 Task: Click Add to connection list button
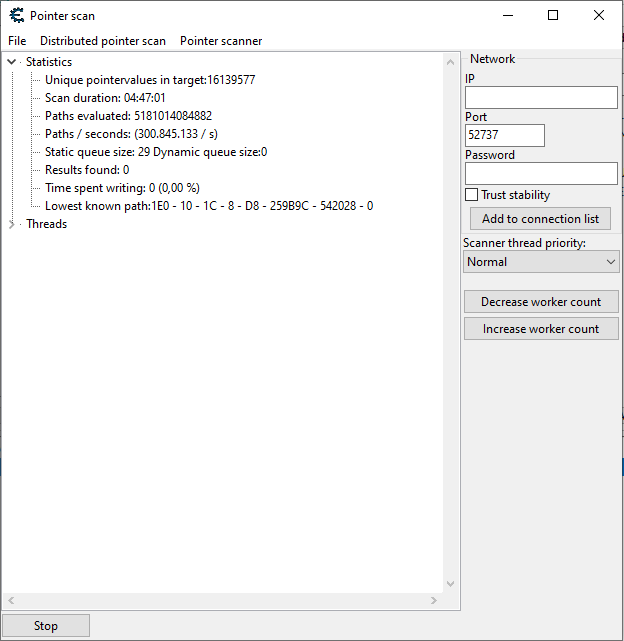click(540, 219)
